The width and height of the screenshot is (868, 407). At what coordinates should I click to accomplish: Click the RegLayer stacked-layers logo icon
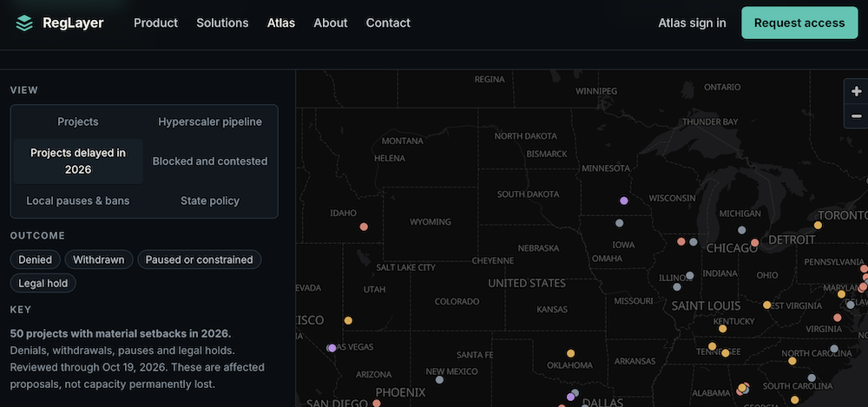pos(24,23)
